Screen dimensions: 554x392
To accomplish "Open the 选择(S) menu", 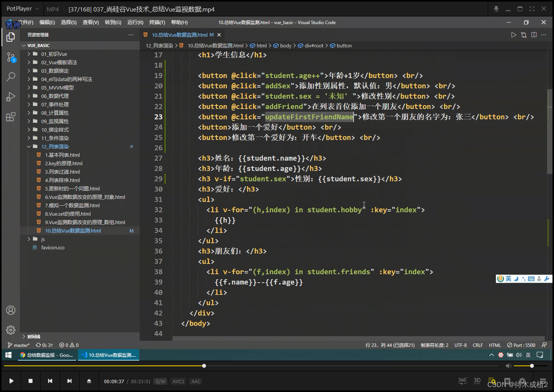I will pos(69,23).
